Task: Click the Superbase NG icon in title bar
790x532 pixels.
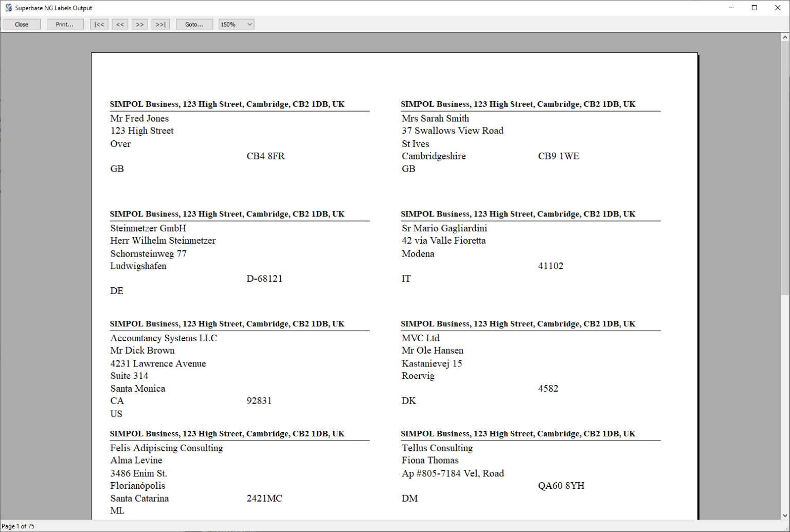Action: point(8,8)
